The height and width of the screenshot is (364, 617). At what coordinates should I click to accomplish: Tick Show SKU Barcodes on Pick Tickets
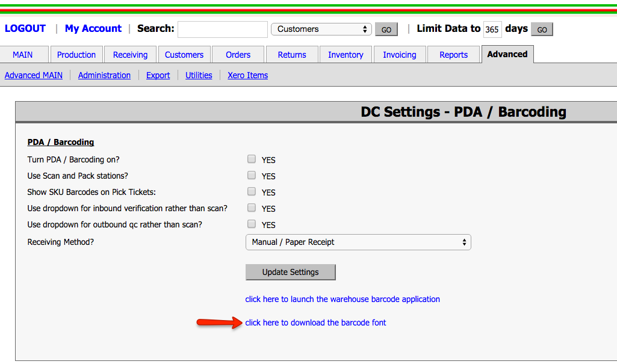(252, 191)
